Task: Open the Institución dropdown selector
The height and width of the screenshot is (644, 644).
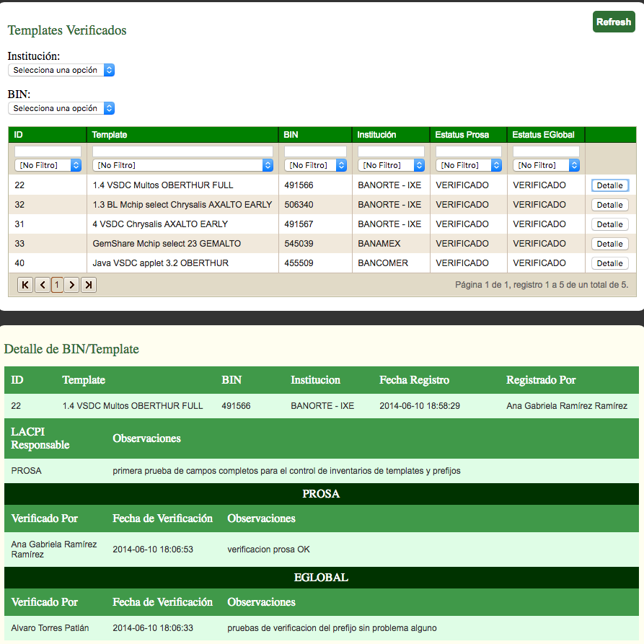Action: [61, 70]
